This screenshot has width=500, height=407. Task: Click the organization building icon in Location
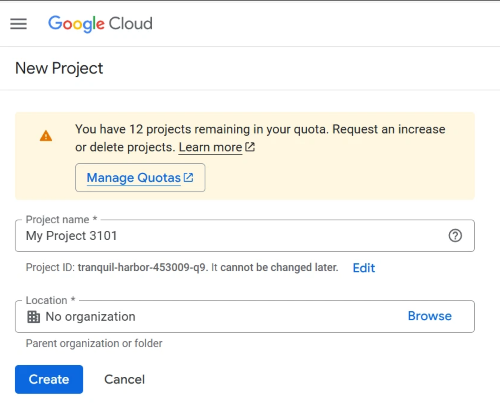click(x=33, y=317)
